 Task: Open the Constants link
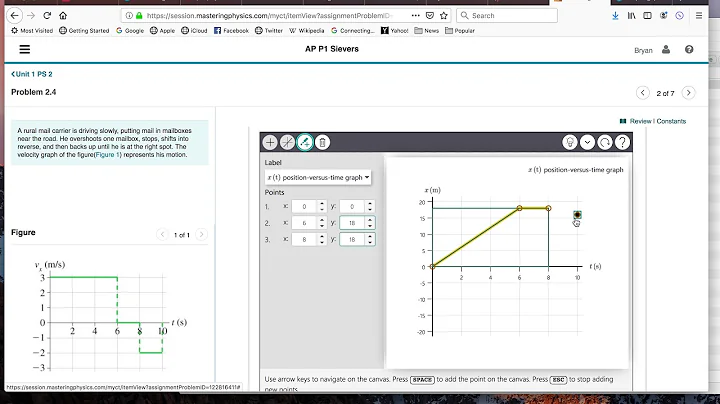click(671, 121)
